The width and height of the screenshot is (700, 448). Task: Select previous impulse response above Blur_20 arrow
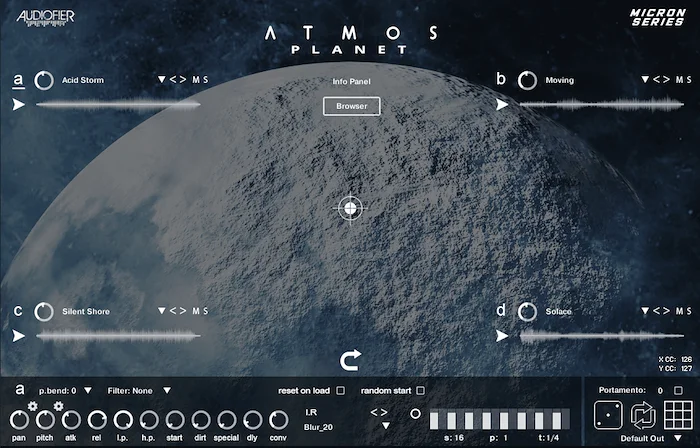point(374,413)
